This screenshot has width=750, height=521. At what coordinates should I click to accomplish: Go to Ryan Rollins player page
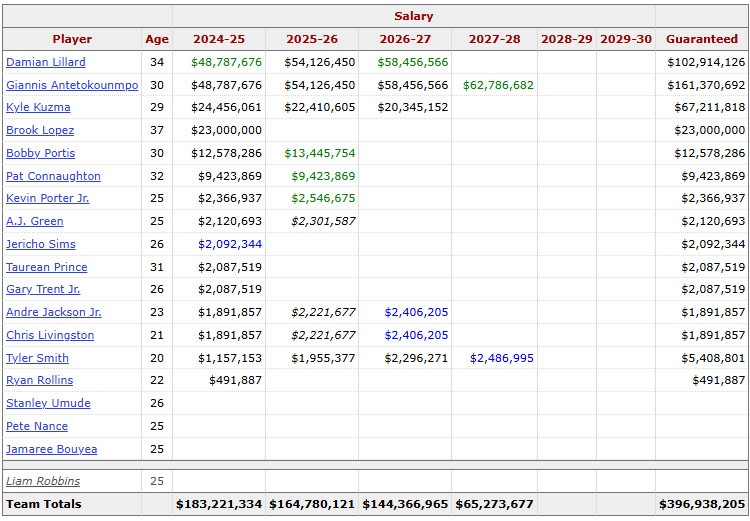39,380
